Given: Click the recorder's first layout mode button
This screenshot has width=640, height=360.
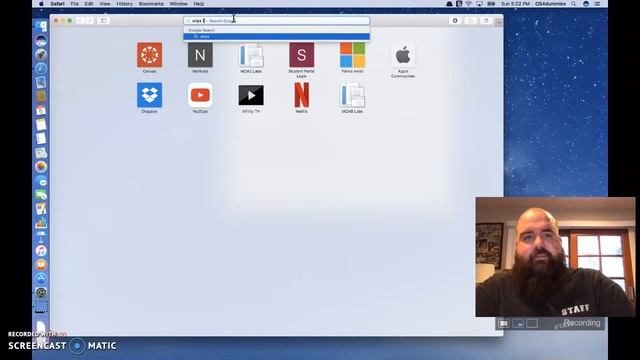Looking at the screenshot, I should 504,323.
